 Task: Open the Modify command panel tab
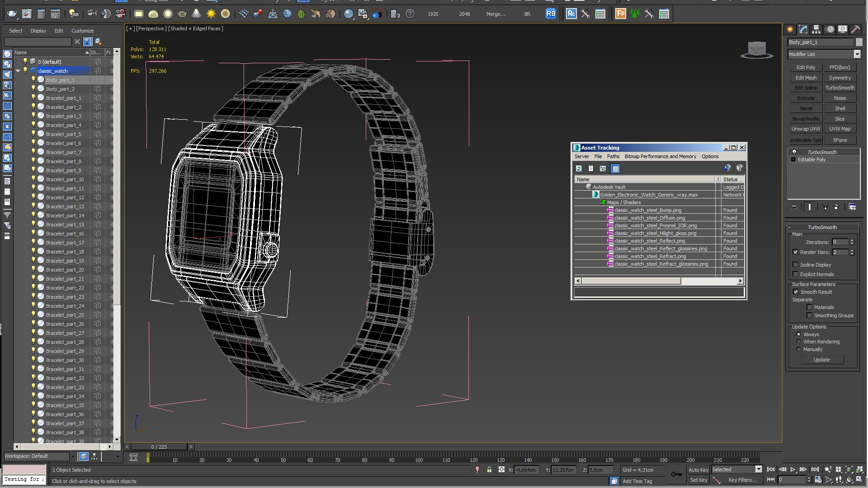[x=803, y=29]
